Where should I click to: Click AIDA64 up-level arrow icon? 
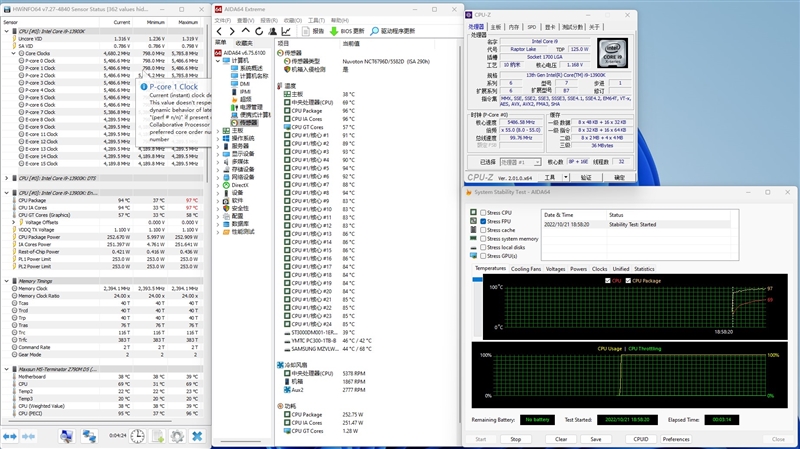[x=245, y=31]
